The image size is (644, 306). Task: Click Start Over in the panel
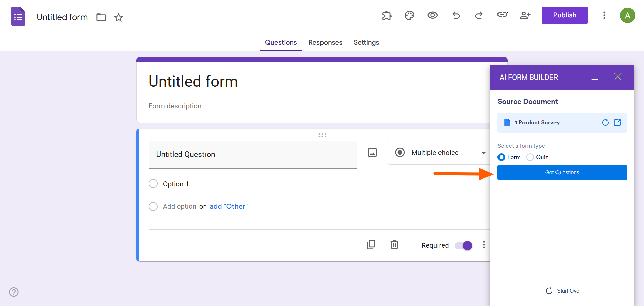tap(564, 291)
